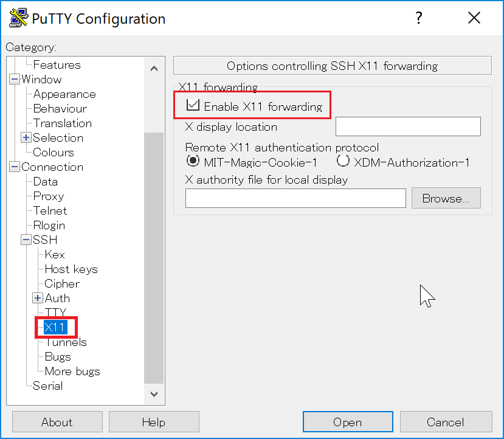Viewport: 504px width, 439px height.
Task: Click the X display location field
Action: tap(407, 126)
